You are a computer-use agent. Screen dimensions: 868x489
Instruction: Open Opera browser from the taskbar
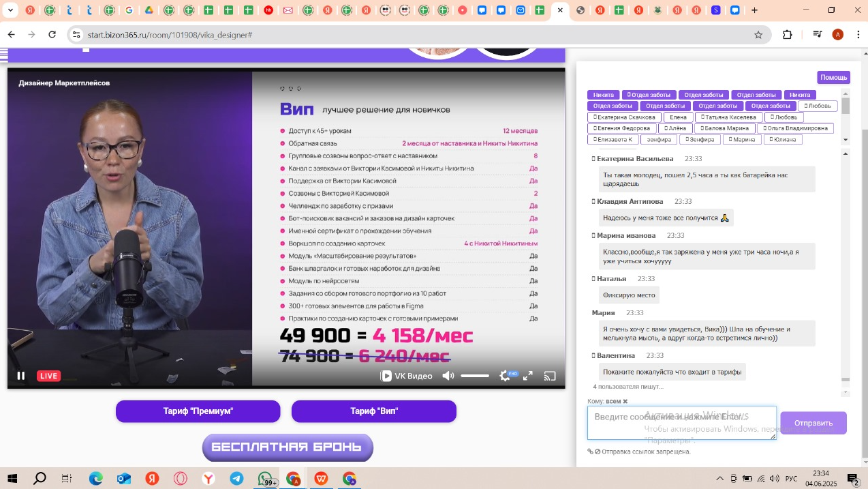181,479
